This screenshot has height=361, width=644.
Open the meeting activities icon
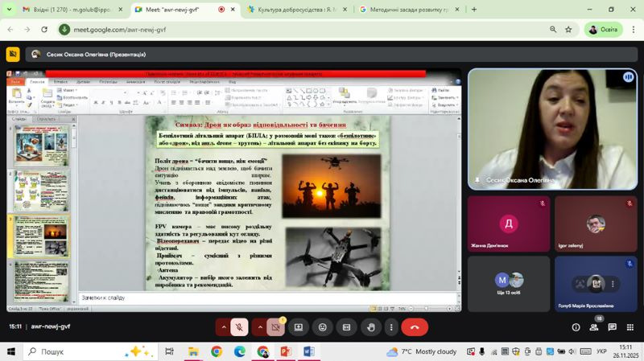coord(630,327)
